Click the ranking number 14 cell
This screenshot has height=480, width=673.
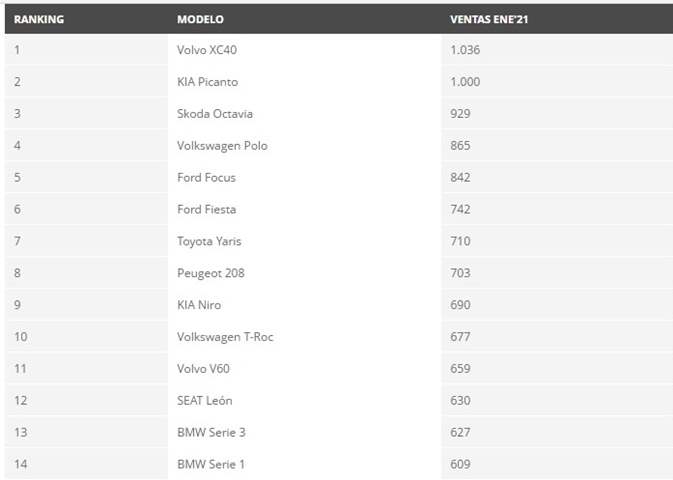coord(20,464)
